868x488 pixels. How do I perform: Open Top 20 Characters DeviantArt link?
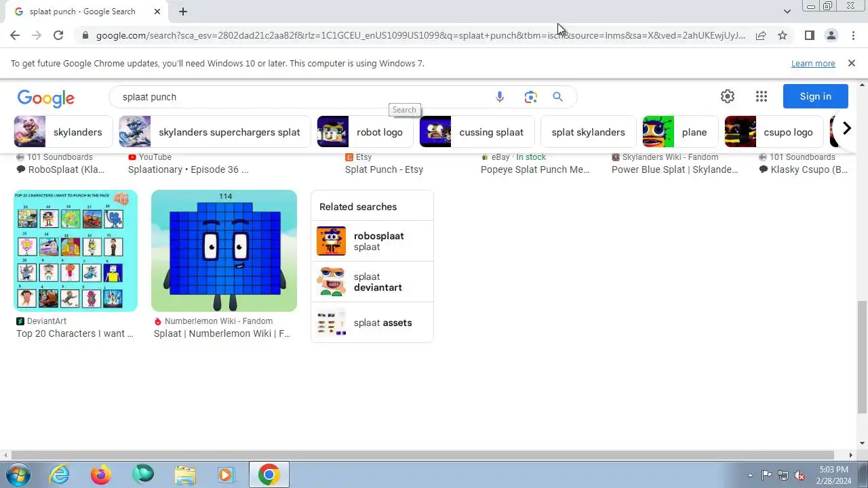click(x=75, y=333)
